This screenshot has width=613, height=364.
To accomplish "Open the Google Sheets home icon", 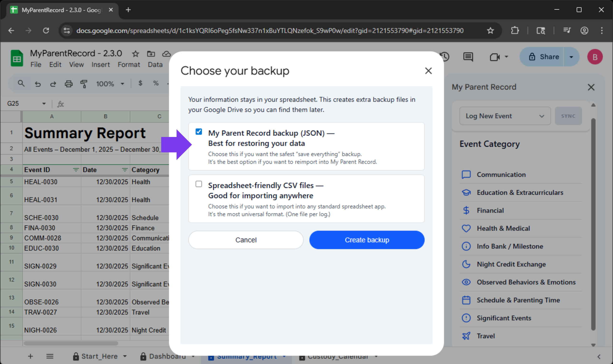I will [x=17, y=58].
